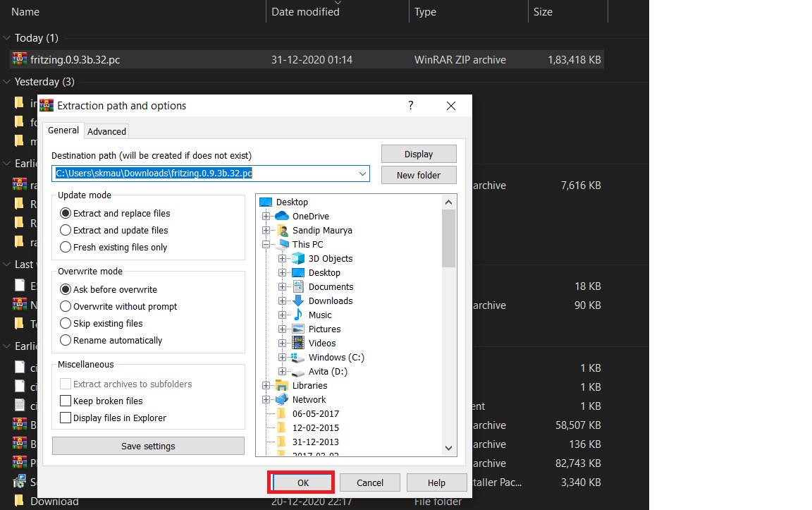Click the 06-05-2017 folder icon
812x510 pixels.
(x=282, y=413)
